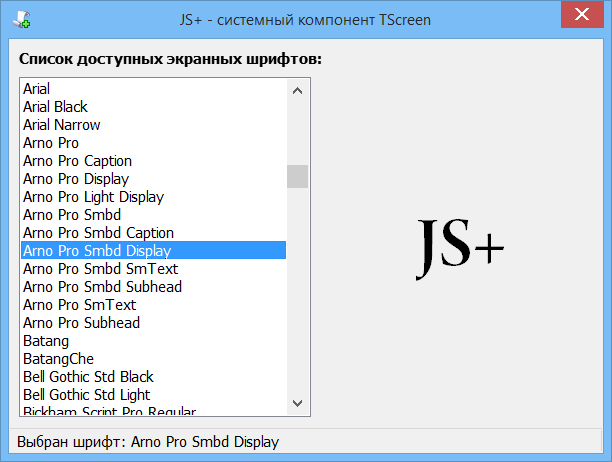The width and height of the screenshot is (612, 462).
Task: Select Arno Pro Caption in the list
Action: pos(153,160)
